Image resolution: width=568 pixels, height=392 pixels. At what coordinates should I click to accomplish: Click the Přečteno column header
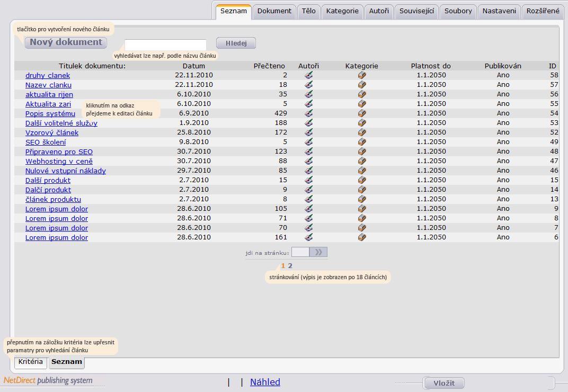(x=269, y=66)
